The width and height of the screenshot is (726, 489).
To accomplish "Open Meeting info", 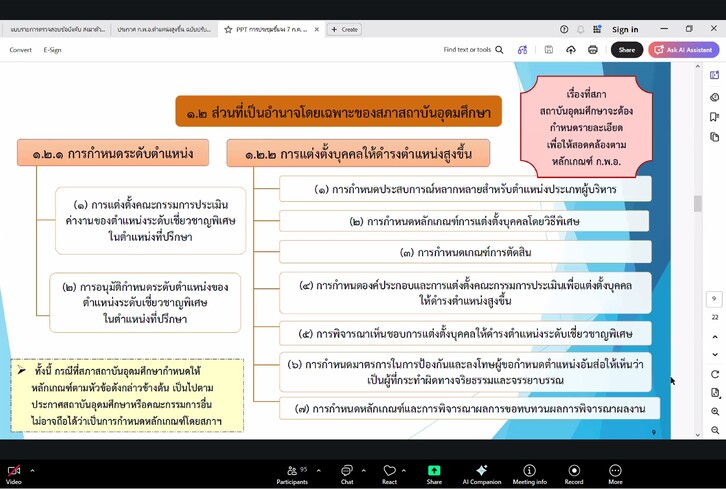I will 530,475.
